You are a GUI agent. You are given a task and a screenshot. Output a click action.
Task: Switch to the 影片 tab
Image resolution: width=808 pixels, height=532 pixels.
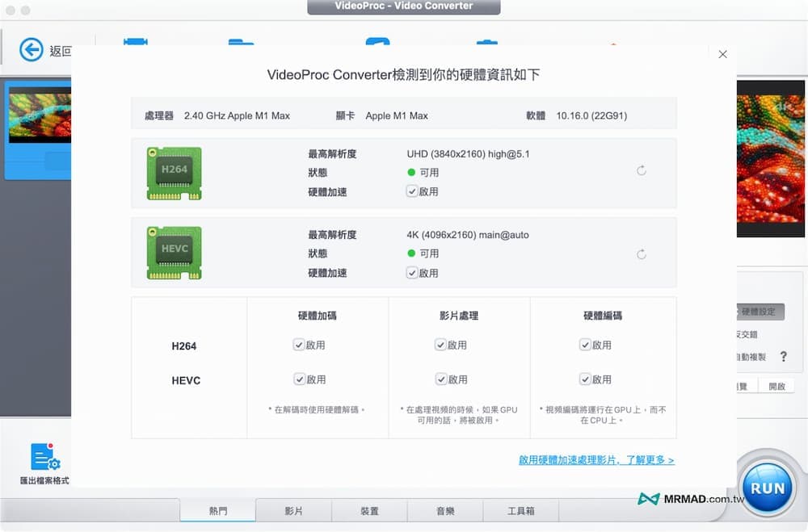pyautogui.click(x=293, y=510)
